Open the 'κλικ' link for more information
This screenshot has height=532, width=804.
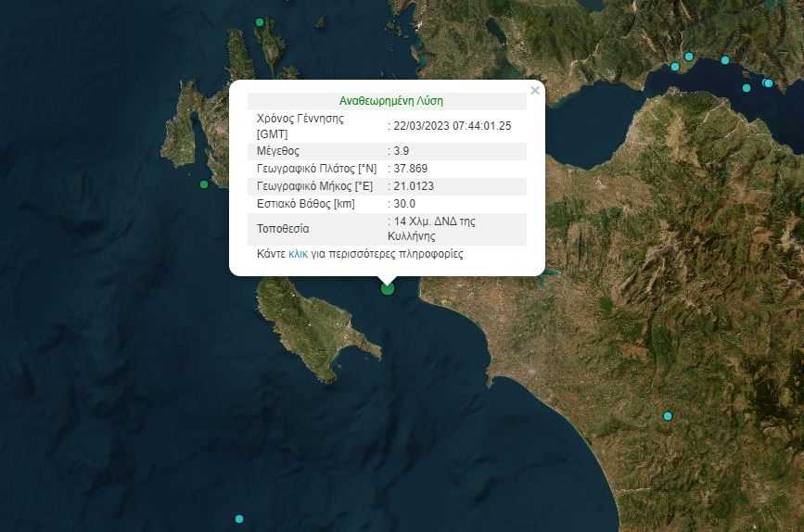point(299,253)
